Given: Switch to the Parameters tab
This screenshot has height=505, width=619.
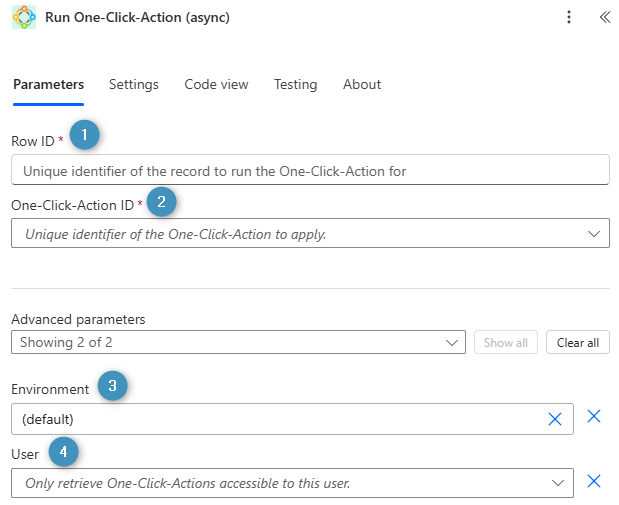Looking at the screenshot, I should (48, 85).
